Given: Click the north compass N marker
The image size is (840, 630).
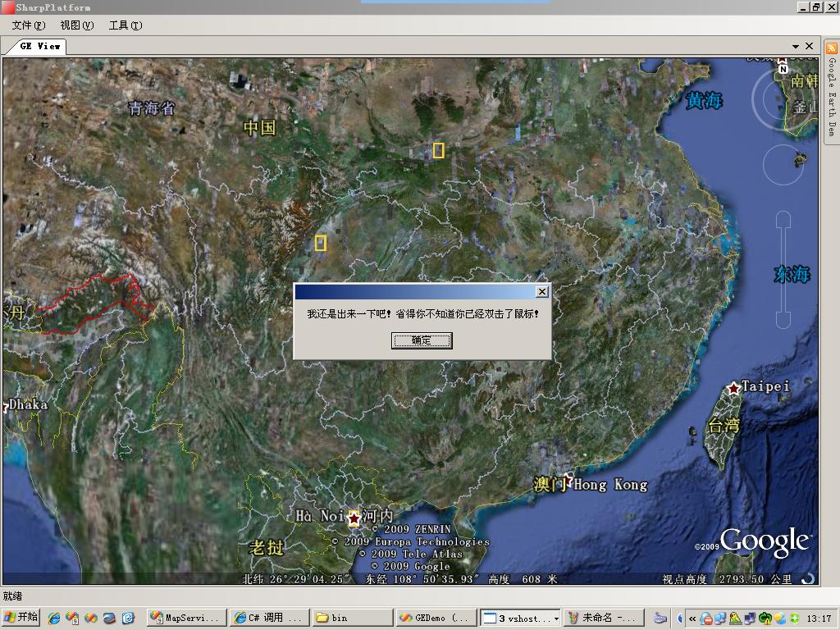Looking at the screenshot, I should (783, 69).
